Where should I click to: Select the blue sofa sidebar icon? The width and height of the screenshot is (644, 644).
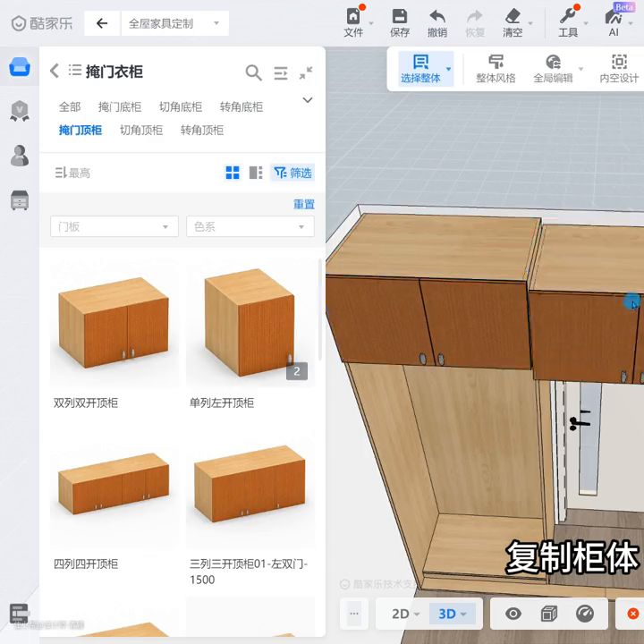click(20, 67)
